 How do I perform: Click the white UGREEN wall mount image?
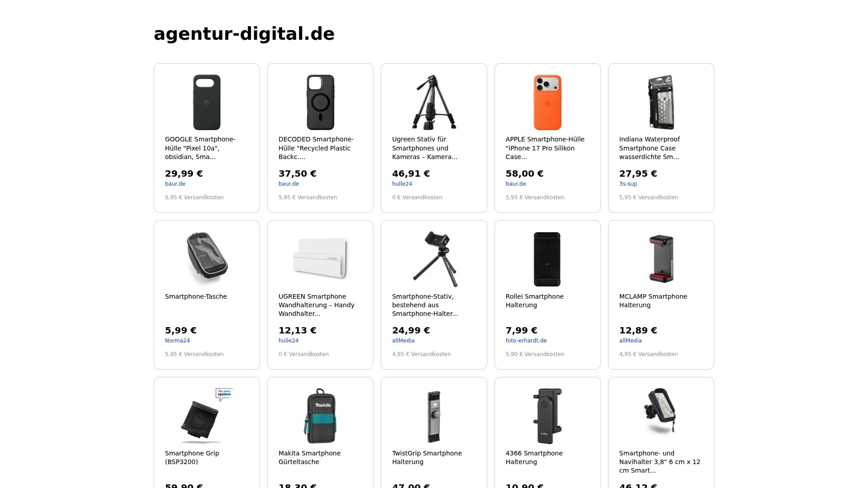320,259
